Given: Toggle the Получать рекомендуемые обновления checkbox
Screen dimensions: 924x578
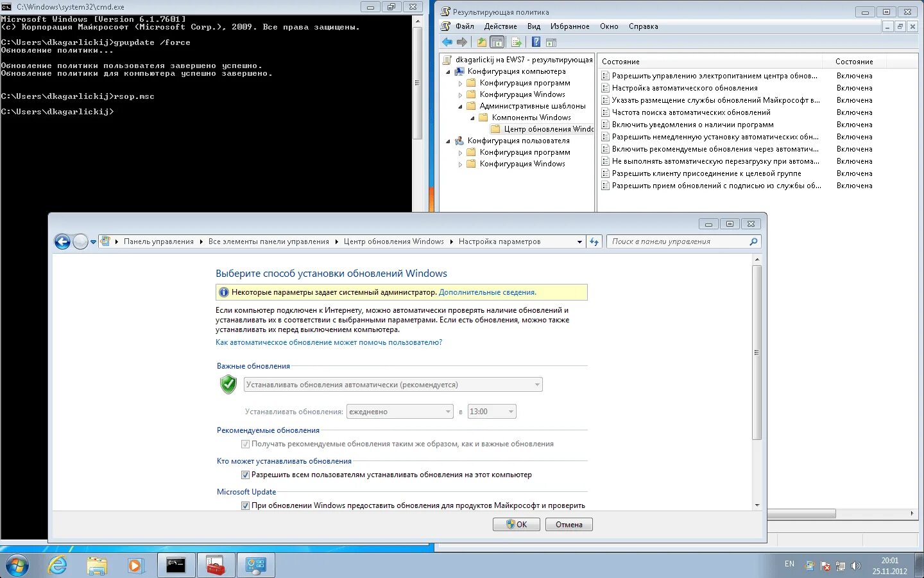Looking at the screenshot, I should coord(245,444).
